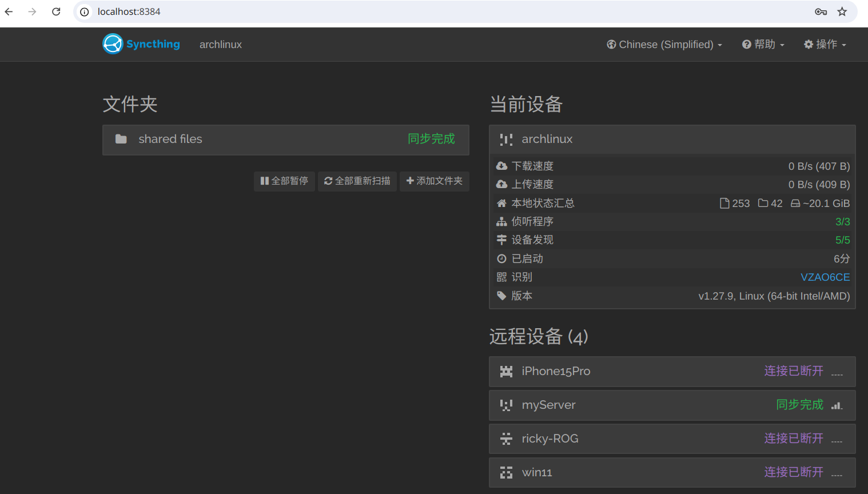Viewport: 868px width, 494px height.
Task: Pause all folders with 全部暂停
Action: pos(284,181)
